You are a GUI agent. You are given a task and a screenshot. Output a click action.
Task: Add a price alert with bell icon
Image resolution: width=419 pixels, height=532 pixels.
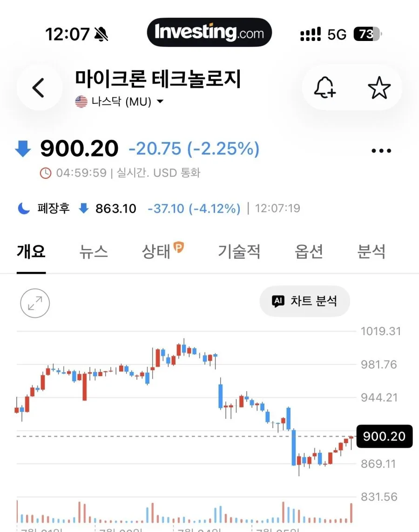click(324, 88)
